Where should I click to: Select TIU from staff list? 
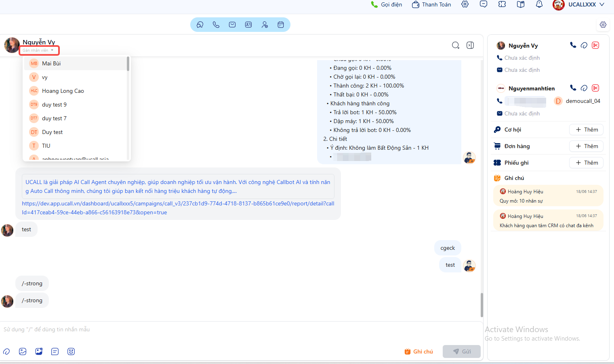(x=75, y=146)
